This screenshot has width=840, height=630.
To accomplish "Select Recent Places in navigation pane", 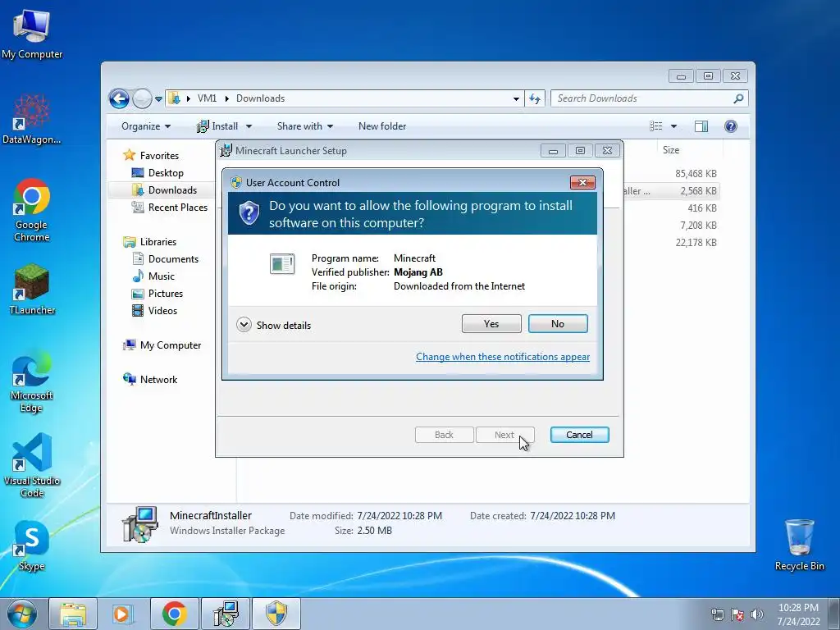I will tap(170, 207).
